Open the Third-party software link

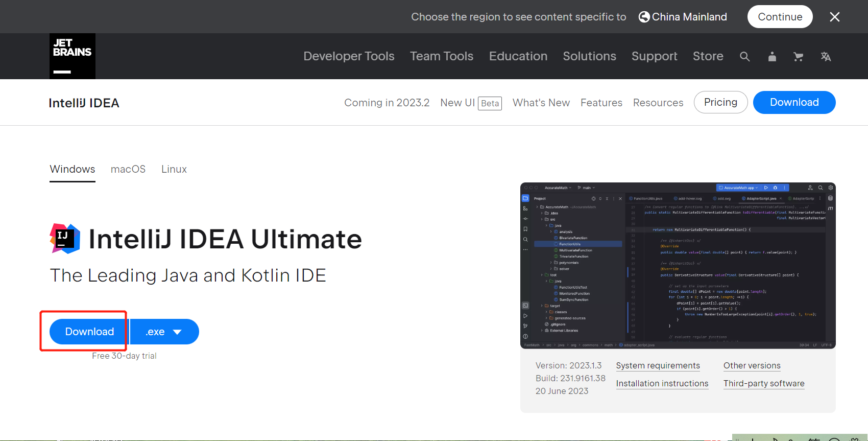tap(764, 384)
